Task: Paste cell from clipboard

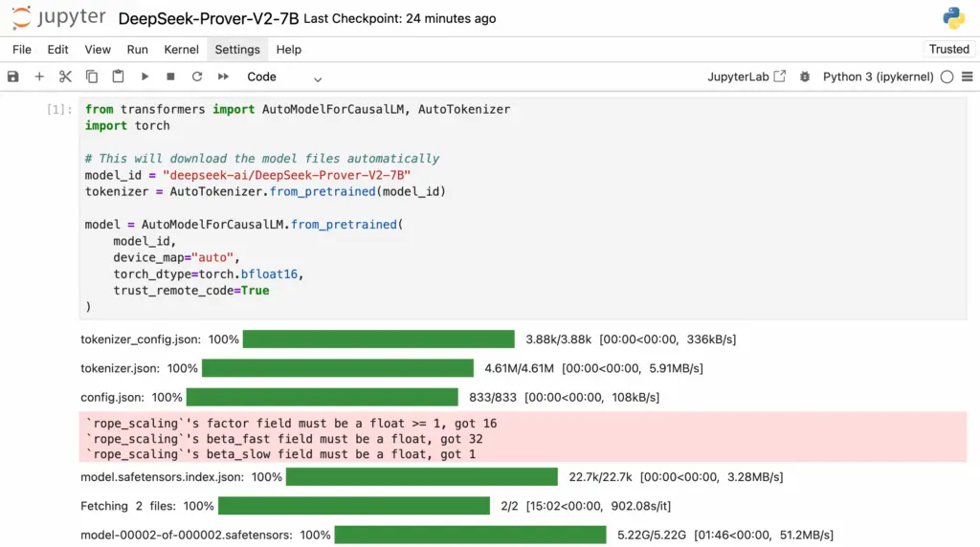Action: (118, 77)
